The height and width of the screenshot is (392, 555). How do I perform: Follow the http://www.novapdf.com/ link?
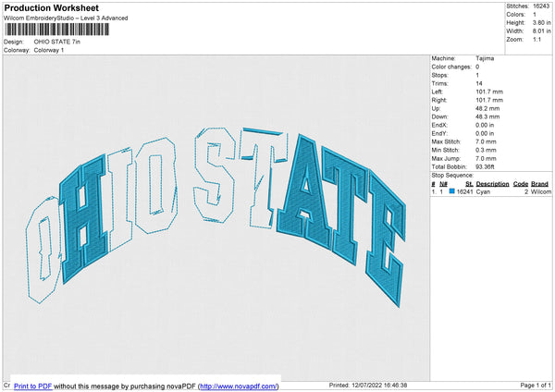click(239, 386)
